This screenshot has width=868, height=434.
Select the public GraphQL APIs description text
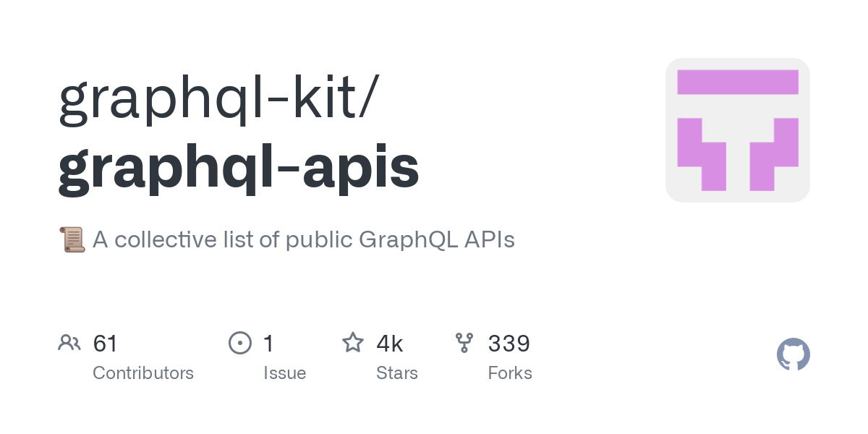pos(304,239)
